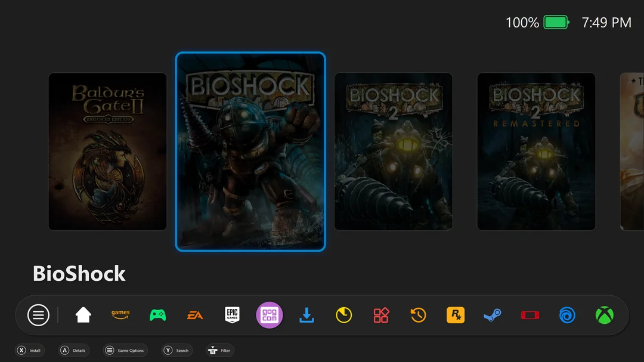Go to the Home library view

click(x=83, y=315)
